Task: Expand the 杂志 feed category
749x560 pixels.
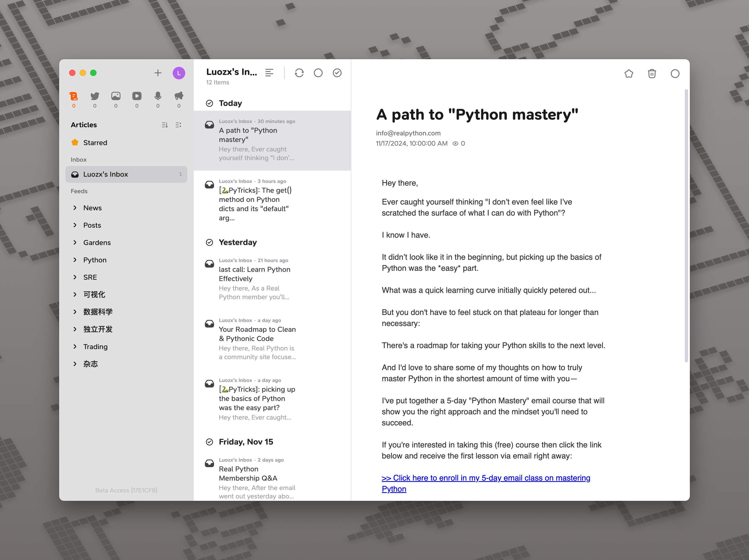Action: point(75,364)
